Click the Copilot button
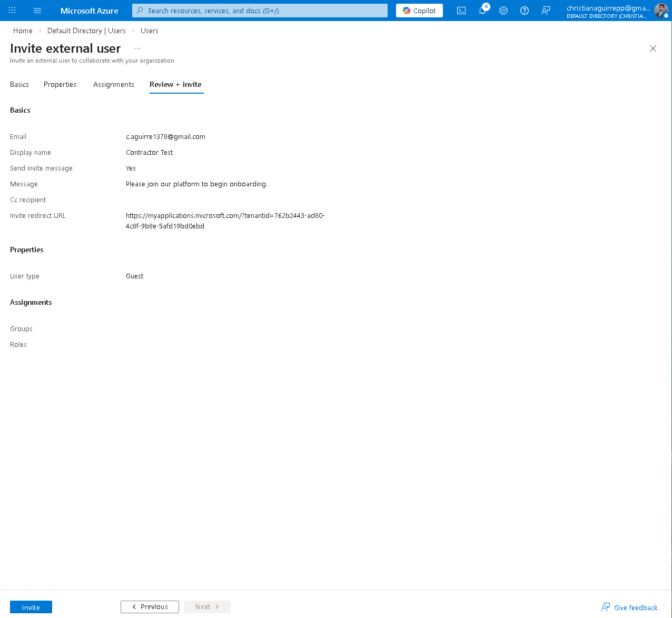Image resolution: width=672 pixels, height=618 pixels. coord(419,11)
